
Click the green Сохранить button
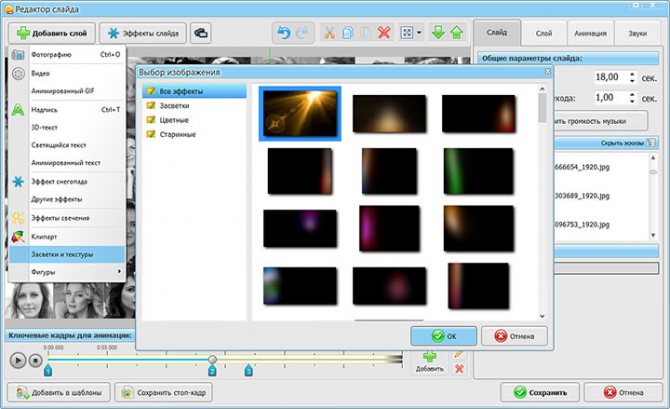pos(541,392)
